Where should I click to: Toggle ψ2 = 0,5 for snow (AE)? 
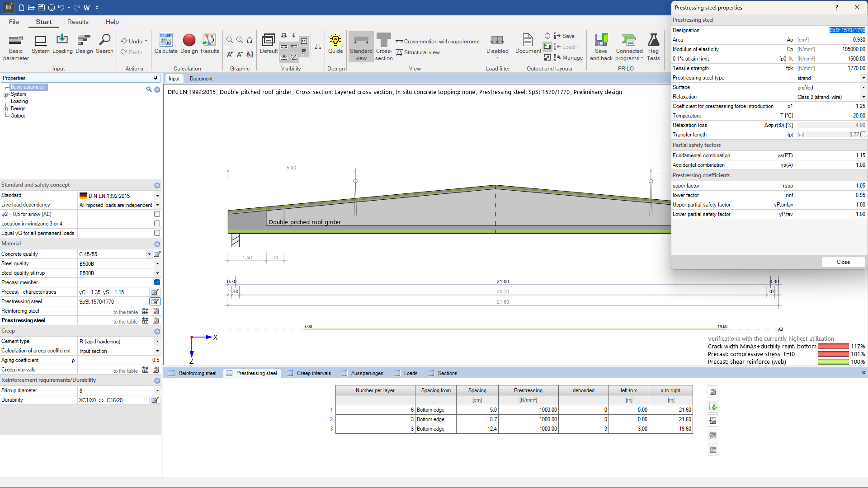point(157,214)
